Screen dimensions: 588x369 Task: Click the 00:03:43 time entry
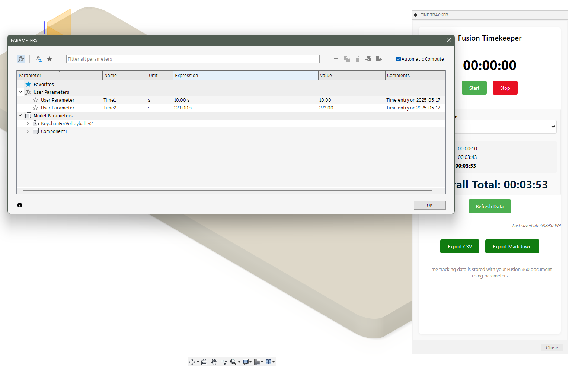pyautogui.click(x=467, y=157)
